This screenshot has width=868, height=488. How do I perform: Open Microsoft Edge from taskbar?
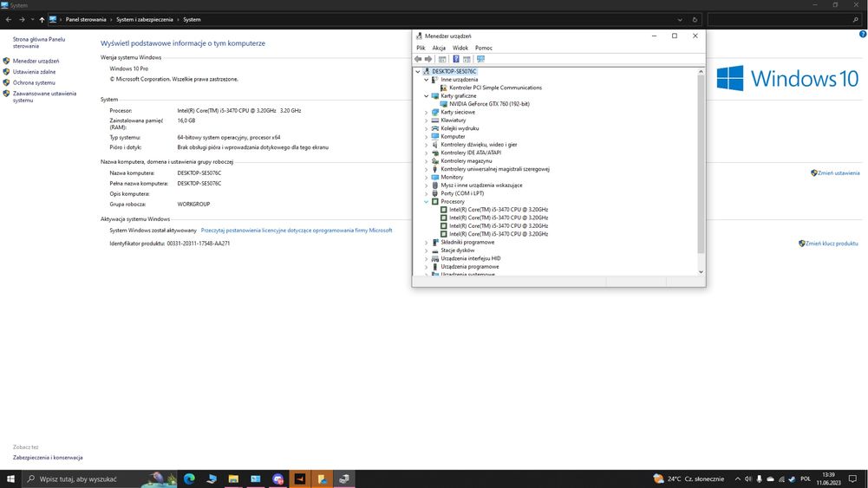pyautogui.click(x=189, y=478)
